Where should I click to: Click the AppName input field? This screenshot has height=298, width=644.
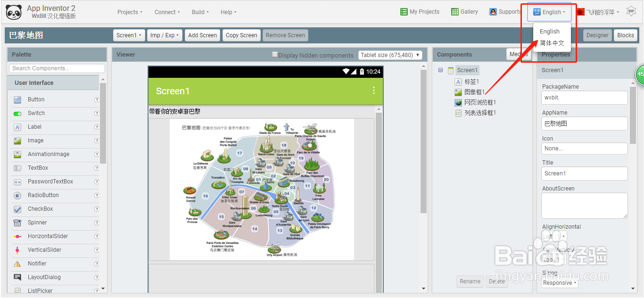[585, 124]
